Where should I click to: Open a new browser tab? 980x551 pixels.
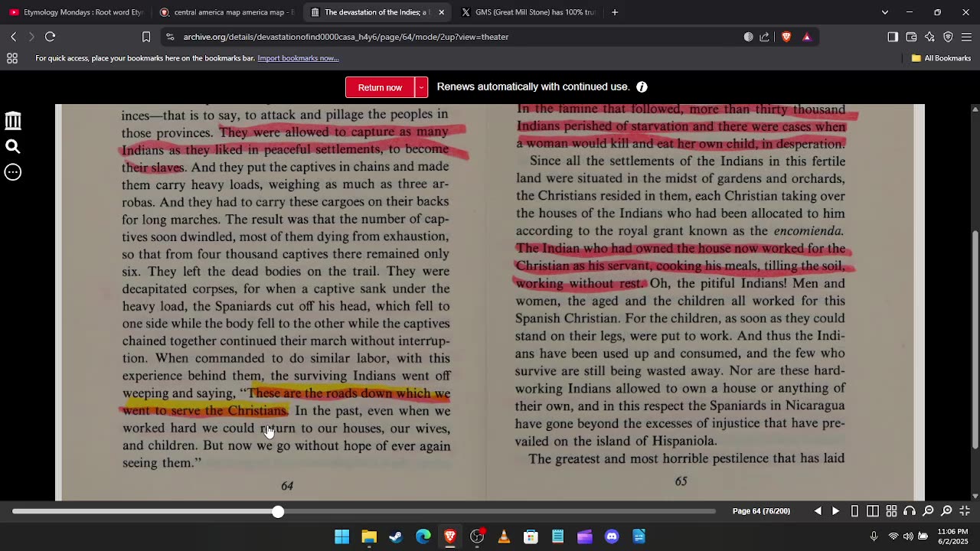pyautogui.click(x=615, y=12)
